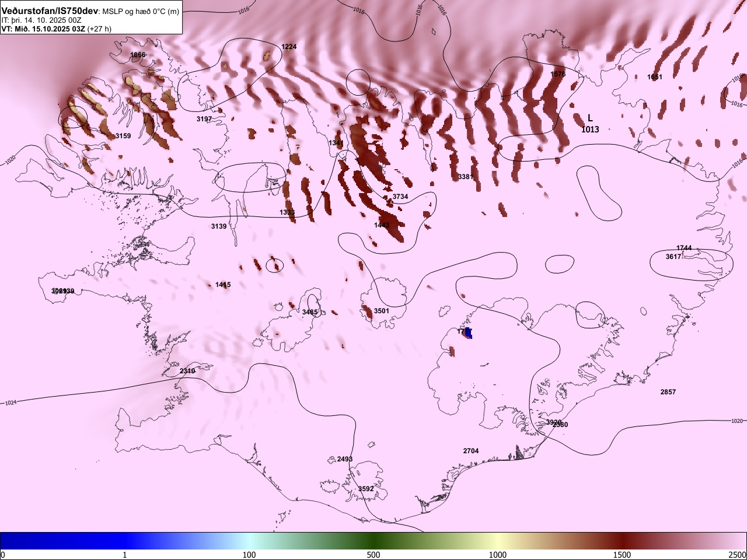Viewport: 747px width, 560px height.
Task: Click the small blue low-height pixel cluster
Action: (x=468, y=333)
